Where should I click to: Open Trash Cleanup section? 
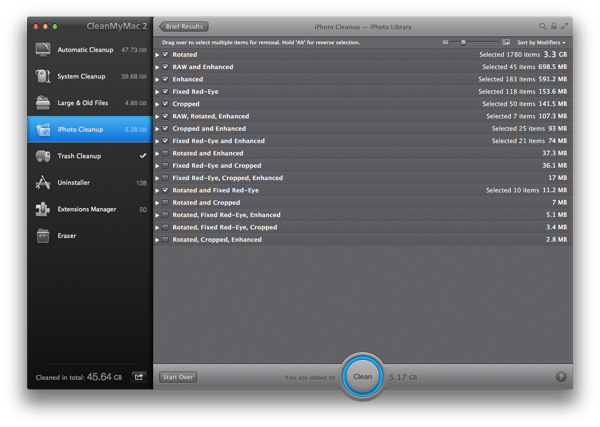point(90,156)
